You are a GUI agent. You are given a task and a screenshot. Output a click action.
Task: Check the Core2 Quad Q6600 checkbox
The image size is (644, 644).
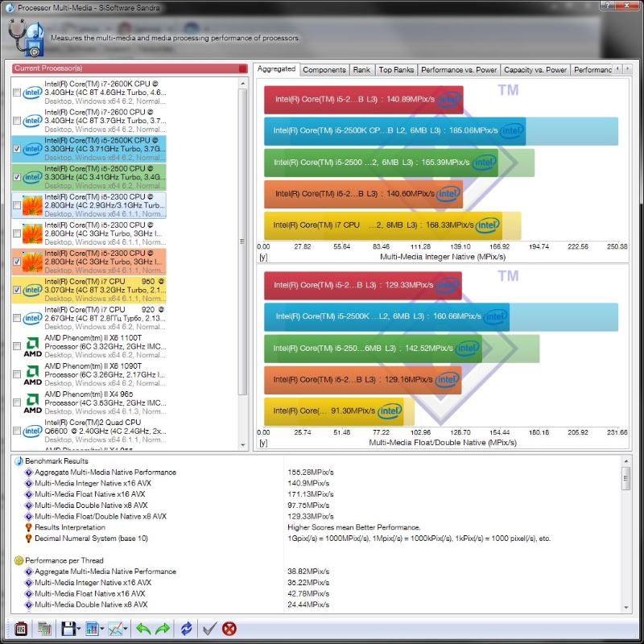[x=17, y=431]
